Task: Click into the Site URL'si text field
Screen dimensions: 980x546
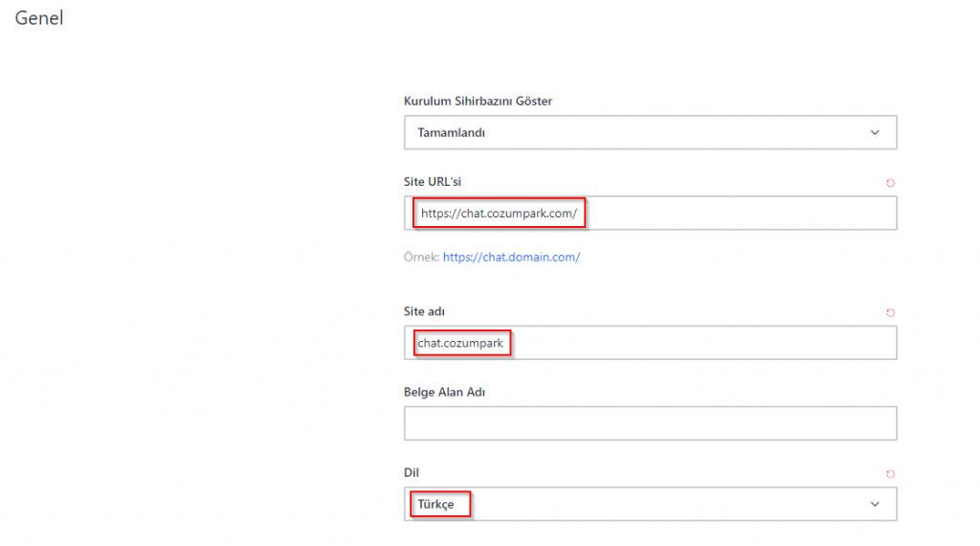Action: click(650, 214)
